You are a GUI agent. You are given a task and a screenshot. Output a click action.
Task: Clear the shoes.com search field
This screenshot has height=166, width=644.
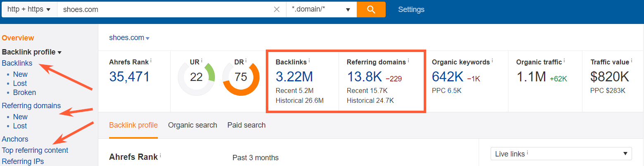point(277,9)
